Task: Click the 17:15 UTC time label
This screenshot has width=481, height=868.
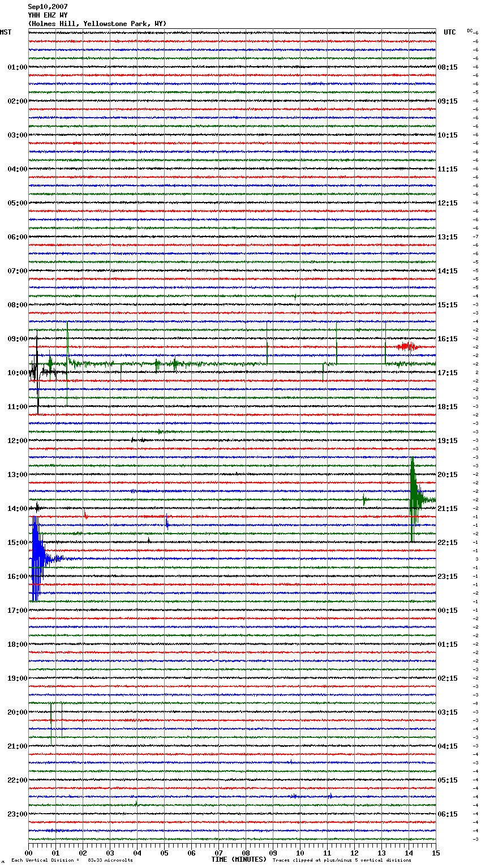Action: tap(448, 373)
